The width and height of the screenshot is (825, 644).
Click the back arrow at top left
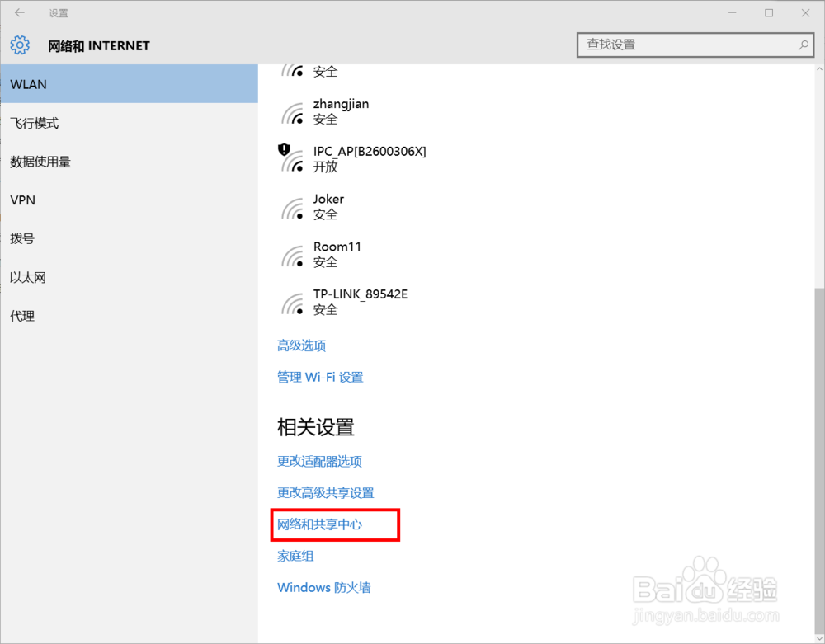18,12
